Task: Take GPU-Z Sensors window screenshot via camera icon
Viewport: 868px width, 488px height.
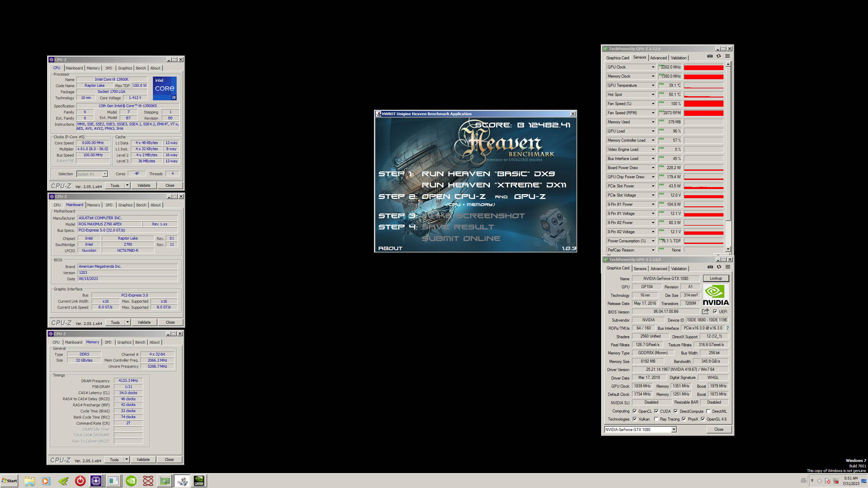Action: pos(710,56)
